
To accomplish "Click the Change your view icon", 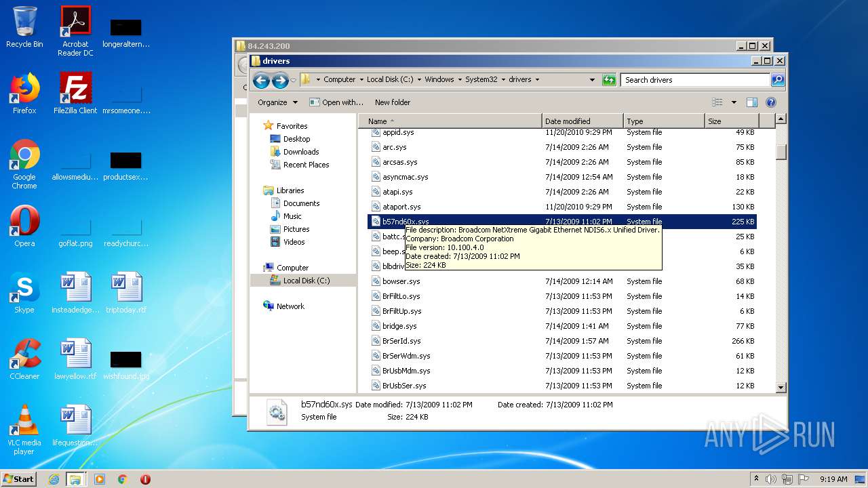I will 717,102.
